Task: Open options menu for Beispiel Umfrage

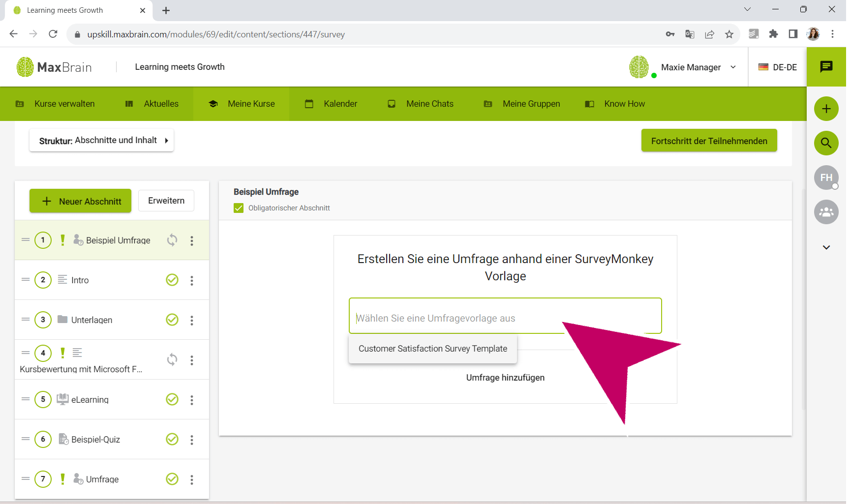Action: [192, 240]
